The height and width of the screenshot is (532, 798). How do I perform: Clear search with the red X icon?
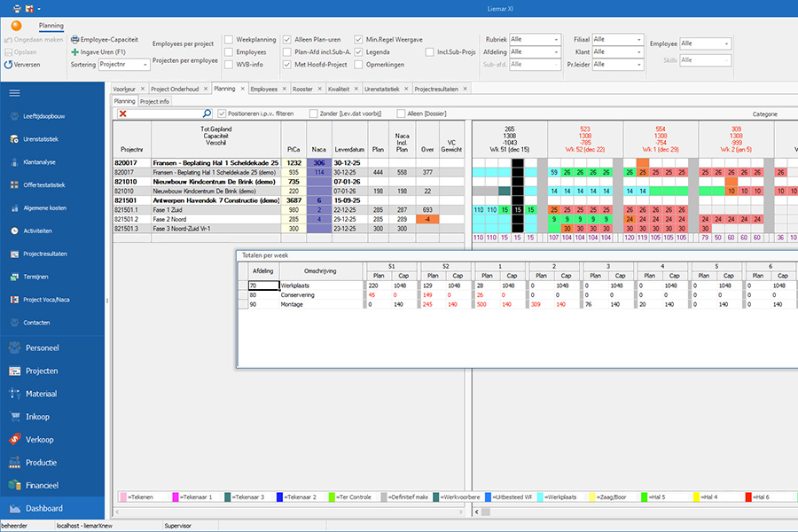[122, 113]
